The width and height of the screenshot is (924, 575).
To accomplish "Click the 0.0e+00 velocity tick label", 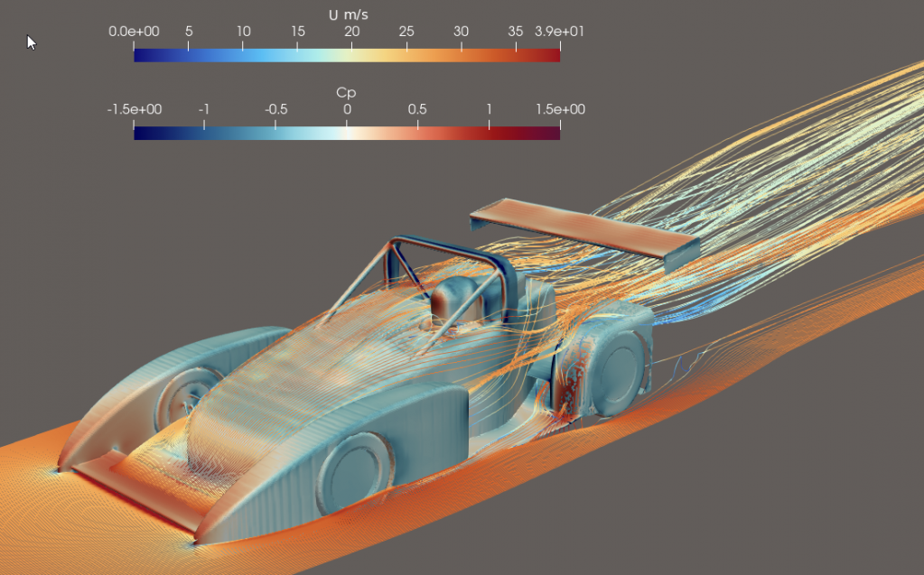I will pos(134,32).
